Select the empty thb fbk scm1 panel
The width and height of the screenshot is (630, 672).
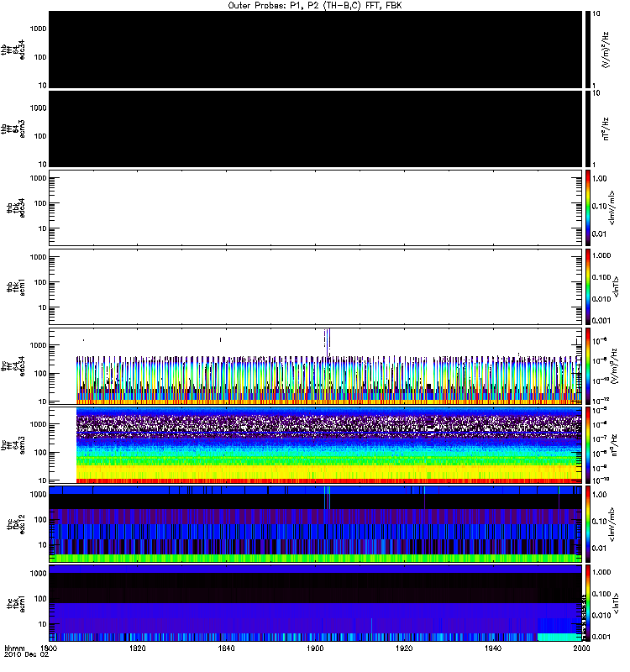coord(316,286)
